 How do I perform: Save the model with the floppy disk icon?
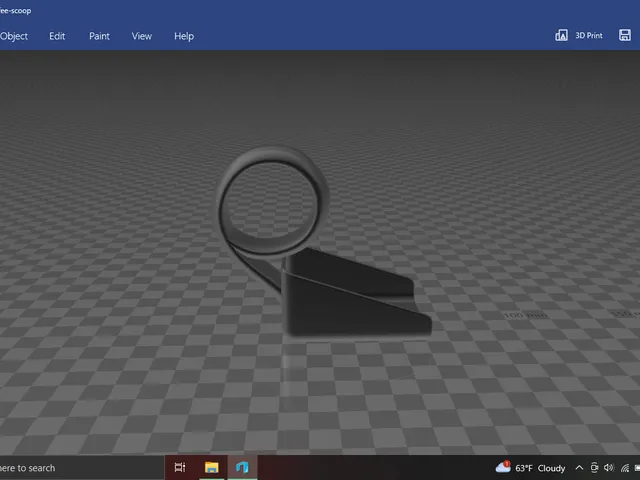(624, 35)
